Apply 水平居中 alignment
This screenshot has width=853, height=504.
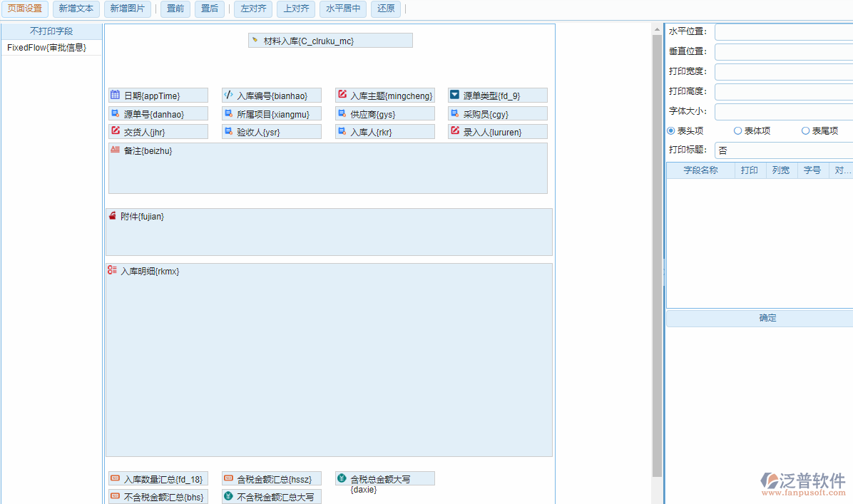(342, 9)
